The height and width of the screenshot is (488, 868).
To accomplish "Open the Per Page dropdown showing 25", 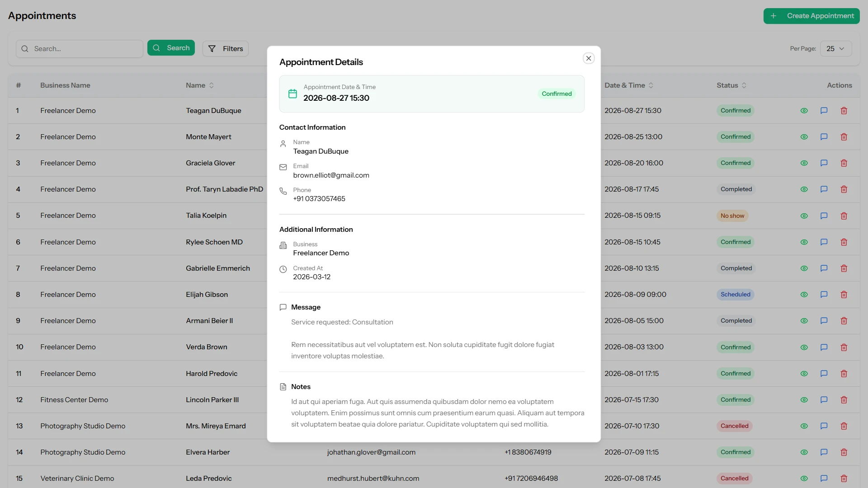I will point(836,49).
